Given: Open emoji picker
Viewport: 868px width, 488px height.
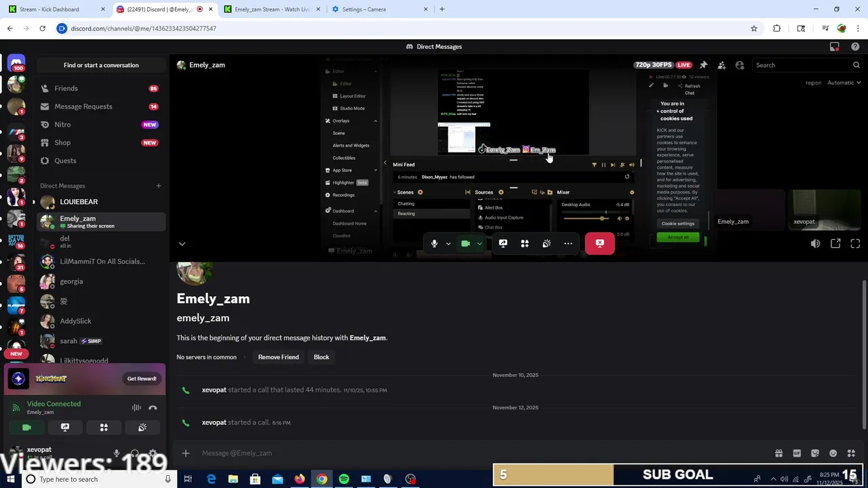Looking at the screenshot, I should tap(833, 453).
